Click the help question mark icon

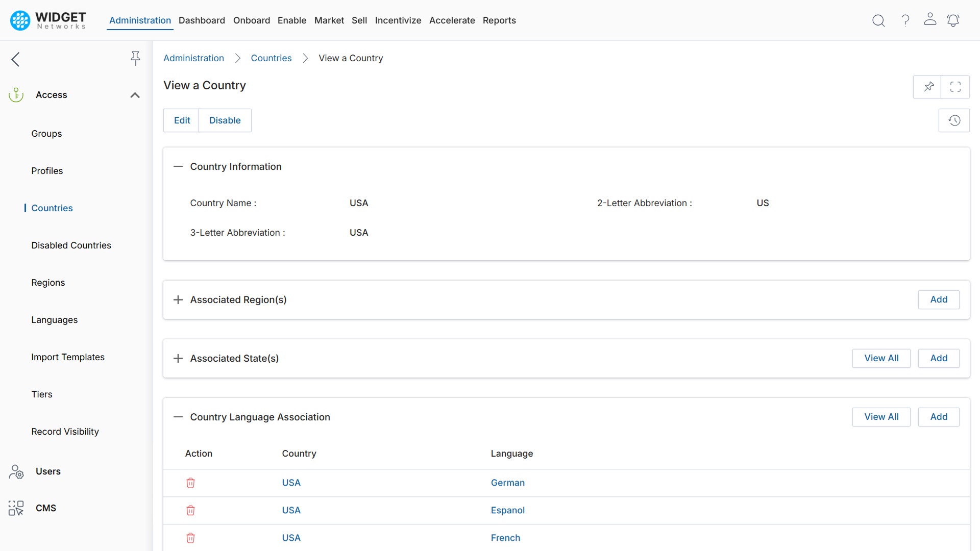pyautogui.click(x=904, y=20)
